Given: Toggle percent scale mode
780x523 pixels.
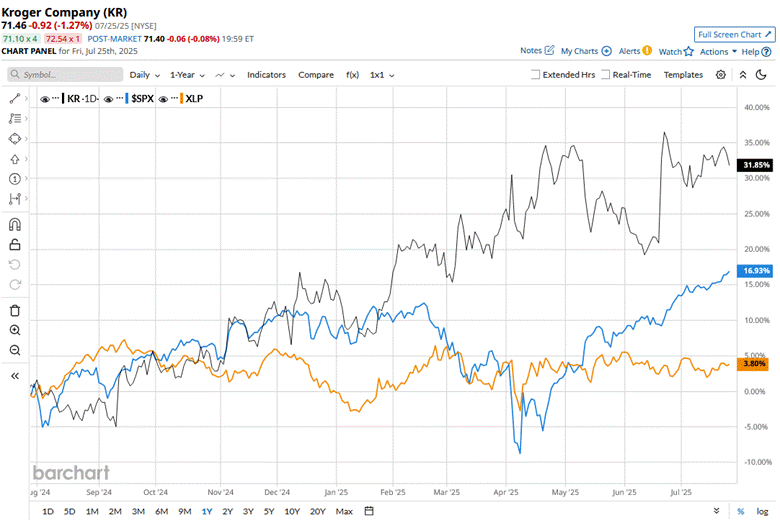Looking at the screenshot, I should tap(741, 512).
